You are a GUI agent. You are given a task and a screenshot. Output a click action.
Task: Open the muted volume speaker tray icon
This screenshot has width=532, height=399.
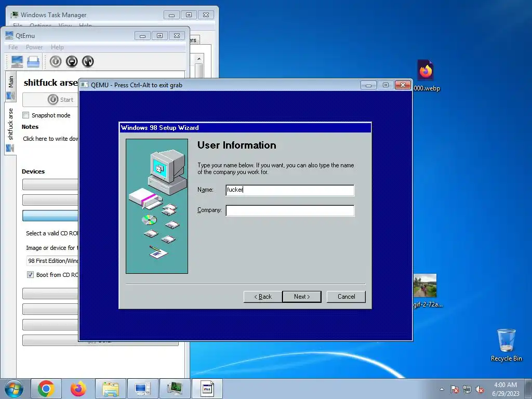point(480,389)
